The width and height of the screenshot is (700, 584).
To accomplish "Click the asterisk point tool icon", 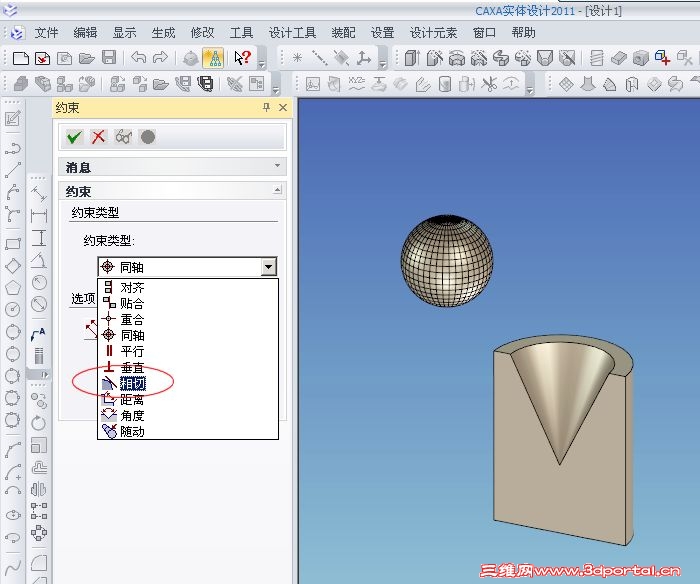I will click(x=297, y=58).
